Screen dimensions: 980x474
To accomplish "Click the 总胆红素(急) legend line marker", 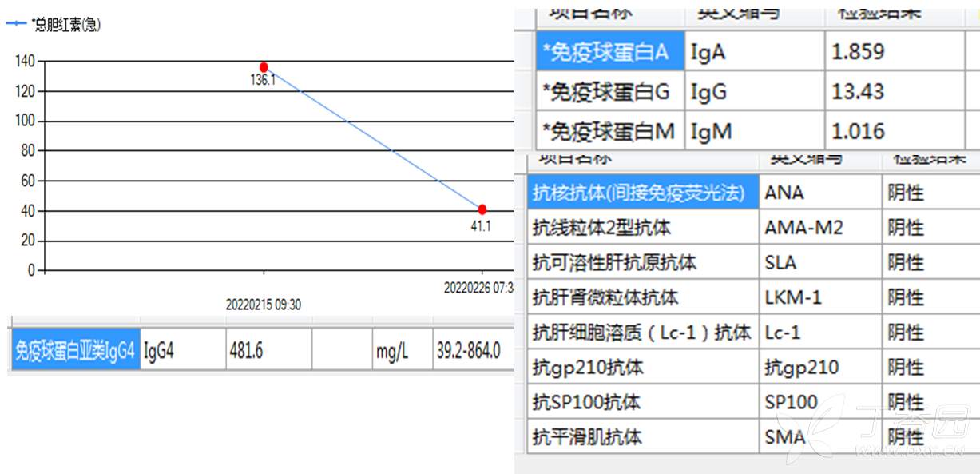I will [x=16, y=24].
